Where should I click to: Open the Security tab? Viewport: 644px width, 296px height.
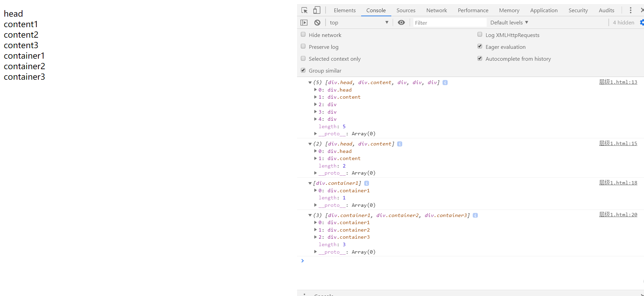tap(578, 10)
